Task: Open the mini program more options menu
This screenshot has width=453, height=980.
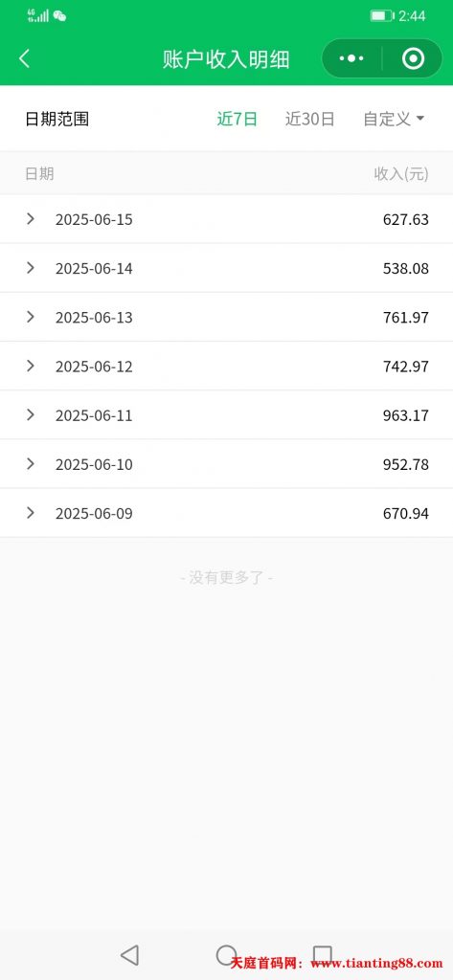Action: (x=351, y=58)
